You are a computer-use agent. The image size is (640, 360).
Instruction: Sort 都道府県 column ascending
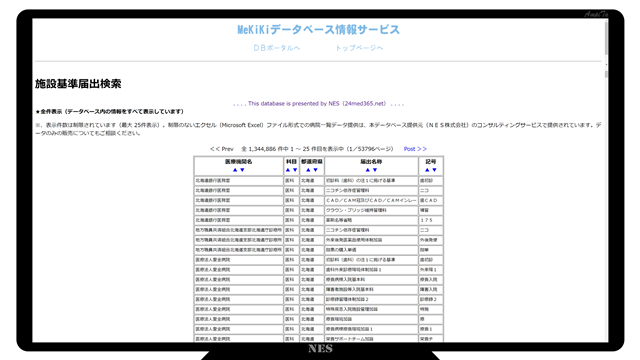[x=308, y=170]
